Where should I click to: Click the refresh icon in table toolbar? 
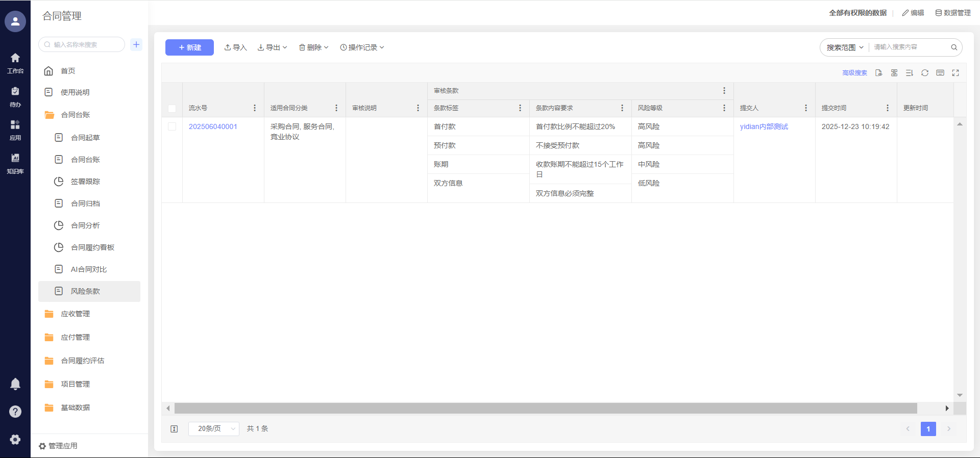[924, 73]
